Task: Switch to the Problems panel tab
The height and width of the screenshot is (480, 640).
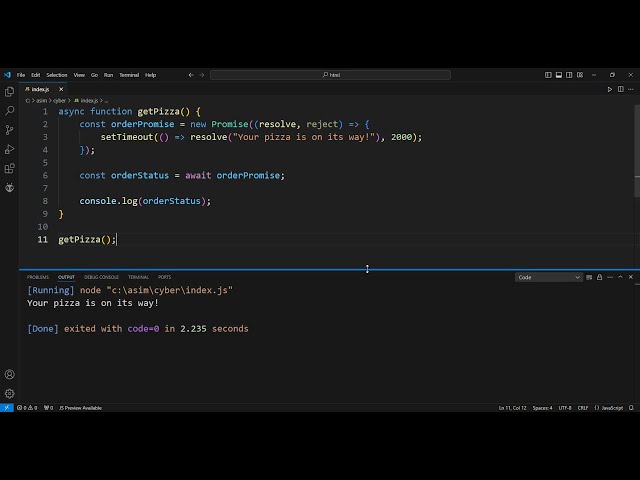Action: pyautogui.click(x=38, y=277)
